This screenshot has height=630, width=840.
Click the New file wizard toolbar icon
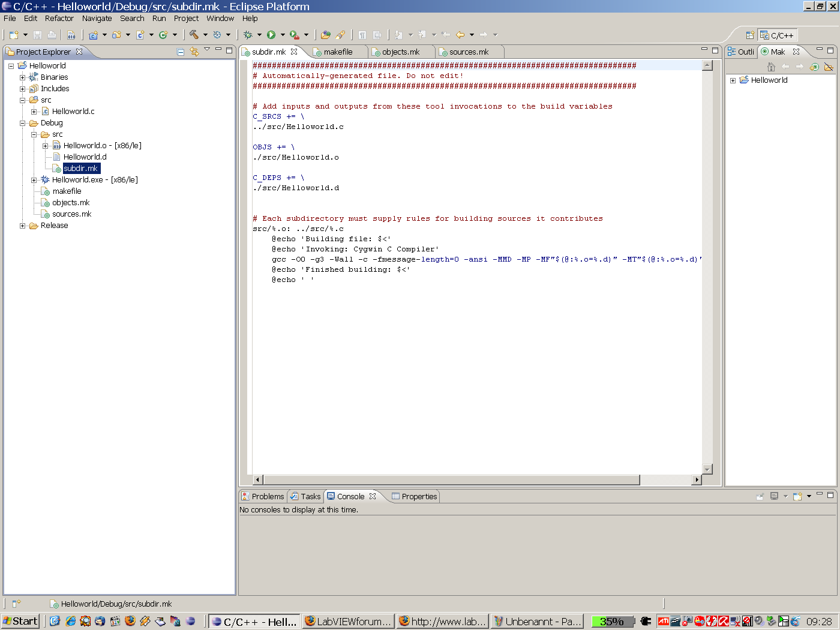[x=14, y=35]
